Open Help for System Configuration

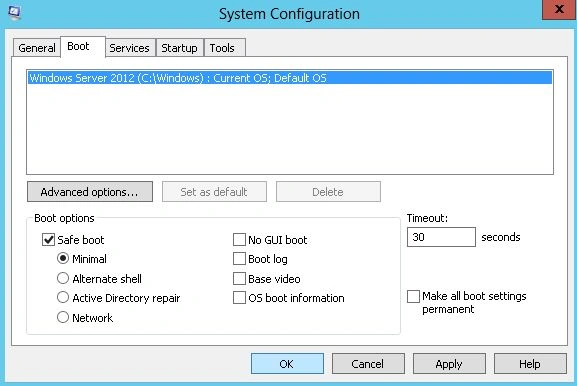pyautogui.click(x=530, y=364)
